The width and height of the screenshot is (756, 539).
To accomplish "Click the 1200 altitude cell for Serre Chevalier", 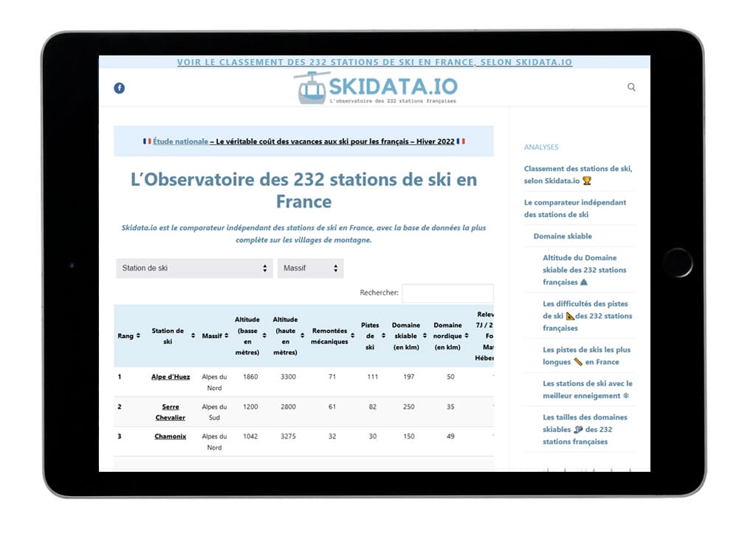I will (250, 406).
